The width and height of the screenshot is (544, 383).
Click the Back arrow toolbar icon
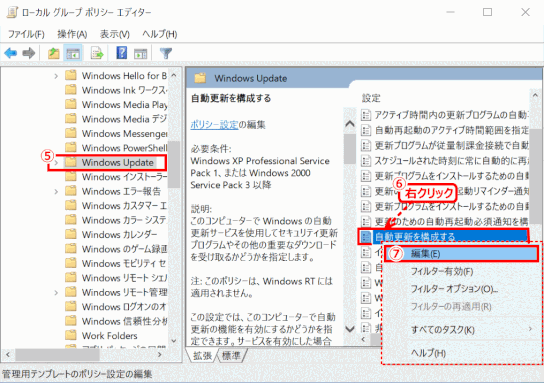tap(11, 53)
